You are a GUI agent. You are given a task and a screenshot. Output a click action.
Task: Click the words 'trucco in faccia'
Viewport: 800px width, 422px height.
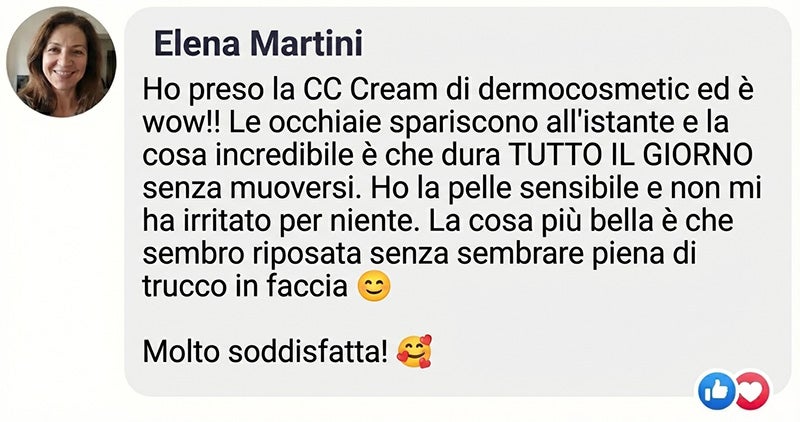(x=245, y=286)
